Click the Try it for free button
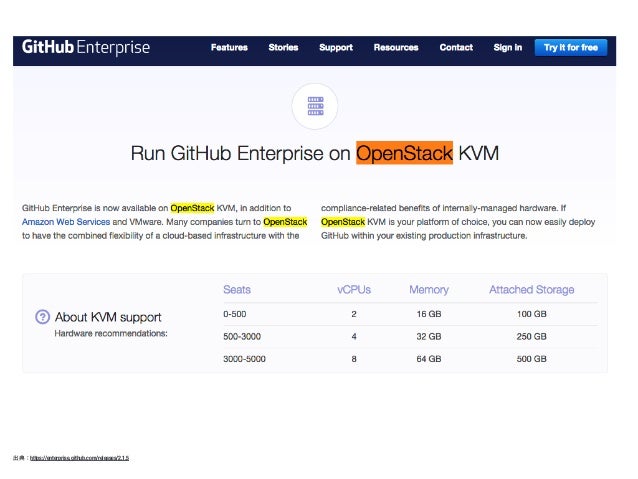Image resolution: width=638 pixels, height=479 pixels. [571, 48]
